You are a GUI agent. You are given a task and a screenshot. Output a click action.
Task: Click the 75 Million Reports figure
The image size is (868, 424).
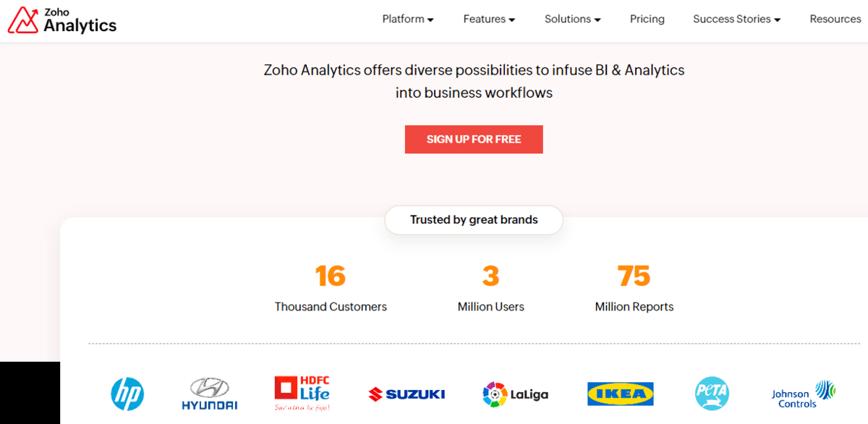click(634, 288)
